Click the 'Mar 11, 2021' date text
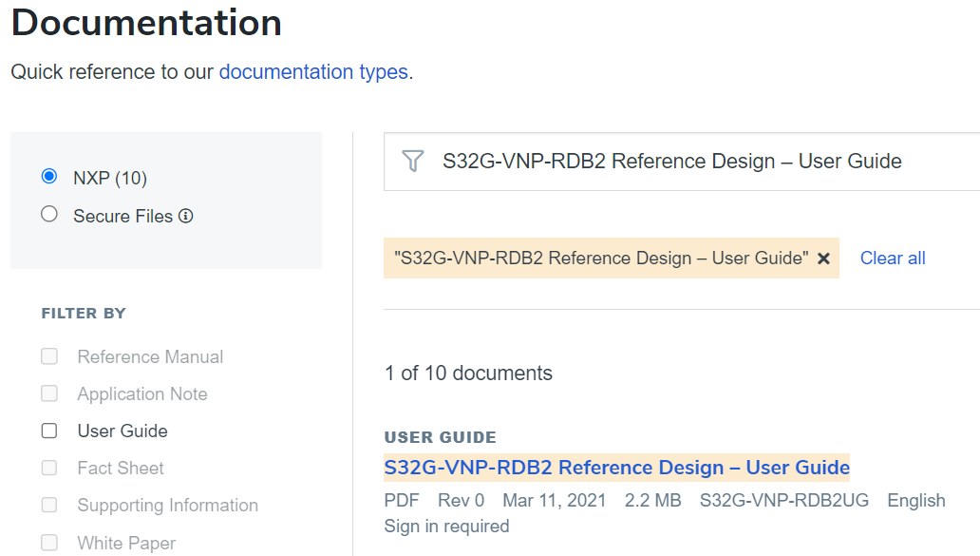The width and height of the screenshot is (980, 556). (555, 500)
